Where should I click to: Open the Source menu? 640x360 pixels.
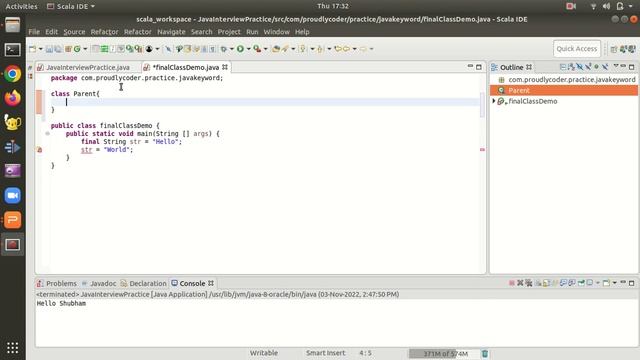coord(74,31)
